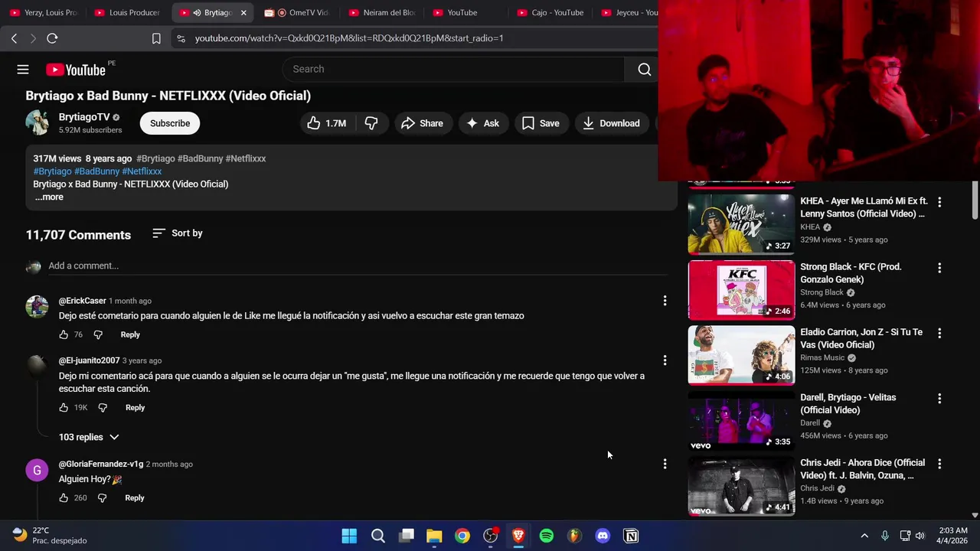Image resolution: width=980 pixels, height=551 pixels.
Task: Open options menu for @El-juanito2007's comment
Action: tap(665, 360)
